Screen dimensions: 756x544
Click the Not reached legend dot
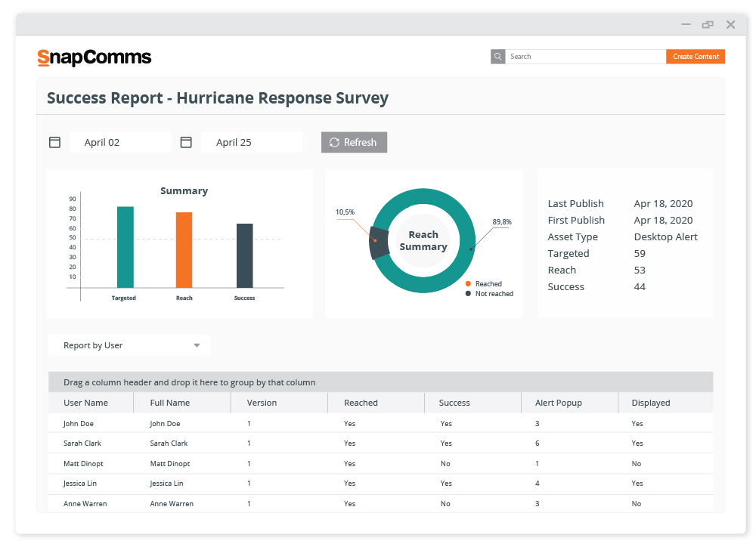tap(469, 293)
